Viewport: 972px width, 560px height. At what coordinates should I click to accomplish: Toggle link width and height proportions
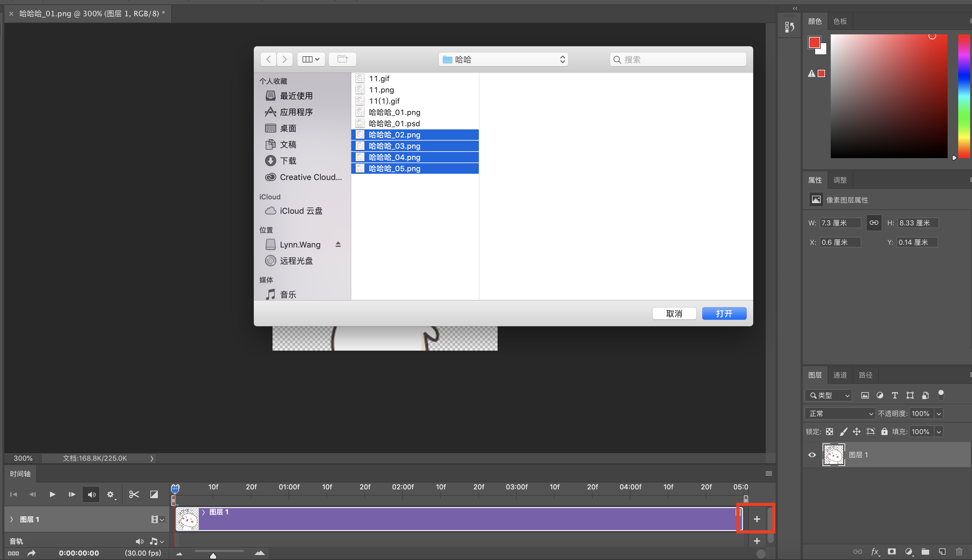click(874, 223)
